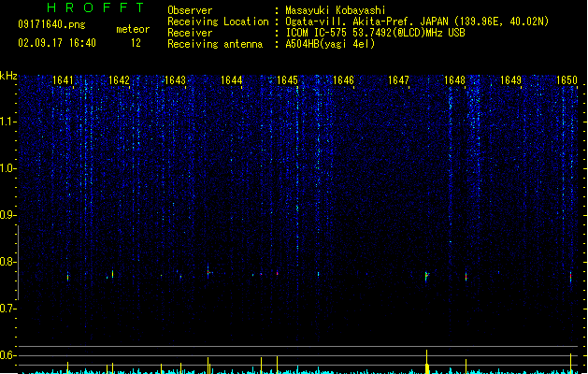The image size is (588, 374).
Task: Click the 1649 time marker
Action: pyautogui.click(x=510, y=80)
